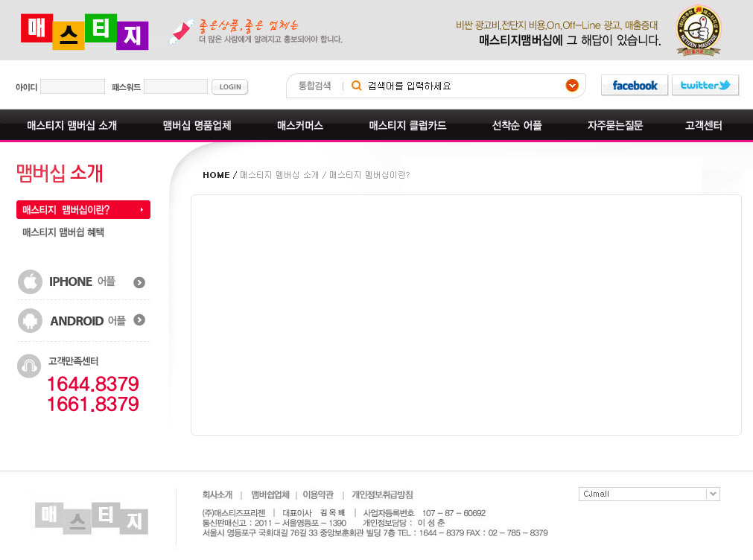The image size is (753, 560).
Task: Open the Twitter page button
Action: click(x=705, y=86)
